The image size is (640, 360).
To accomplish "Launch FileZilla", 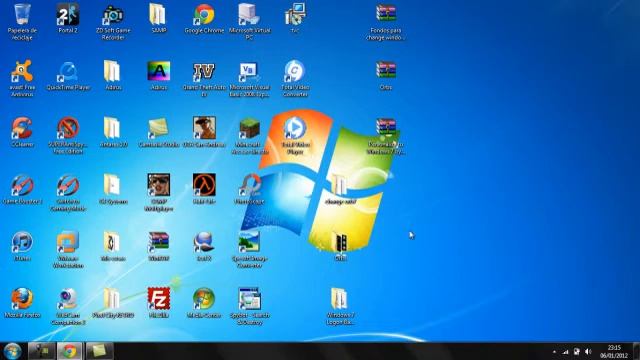I will click(158, 299).
